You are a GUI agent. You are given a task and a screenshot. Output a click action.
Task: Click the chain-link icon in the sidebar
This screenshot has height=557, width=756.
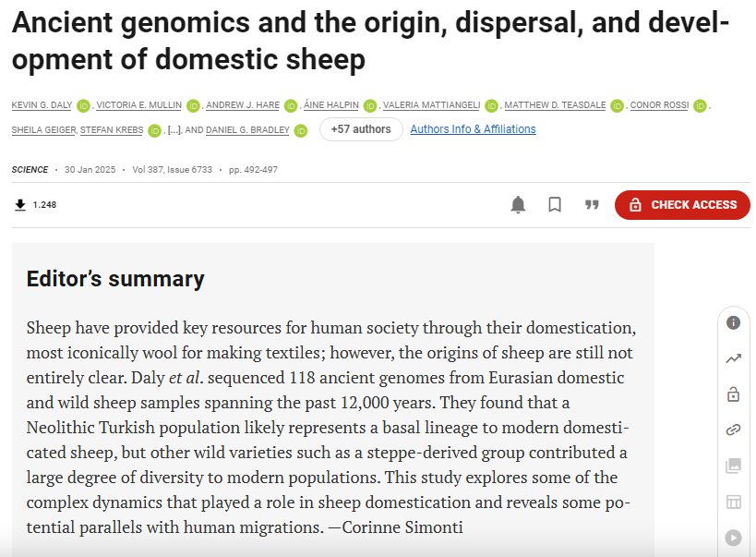click(733, 430)
